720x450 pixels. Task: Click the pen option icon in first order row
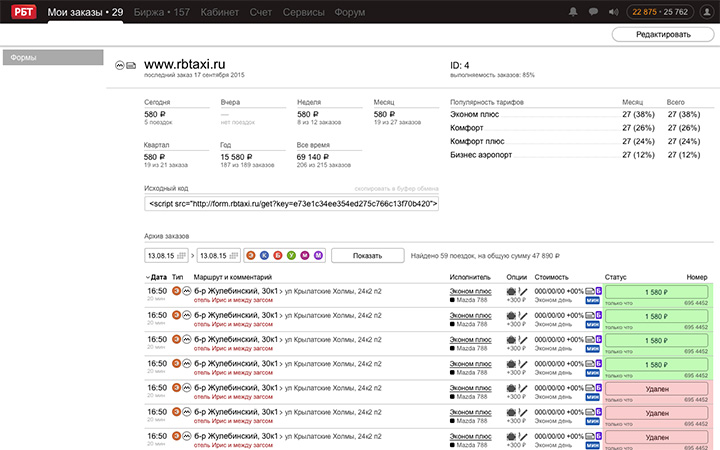coord(523,291)
